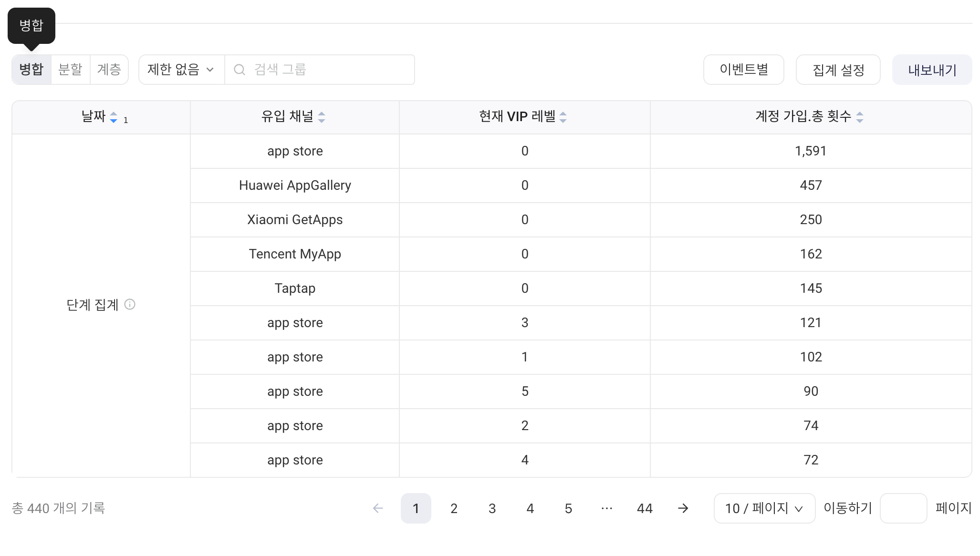Open 집계 설정 settings
The image size is (980, 556).
pos(838,70)
